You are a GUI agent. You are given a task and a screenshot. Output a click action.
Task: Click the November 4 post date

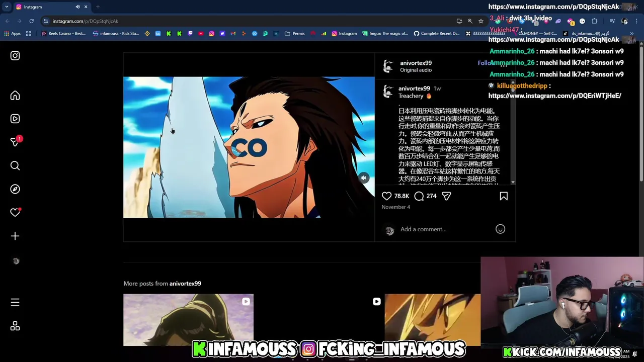click(396, 207)
